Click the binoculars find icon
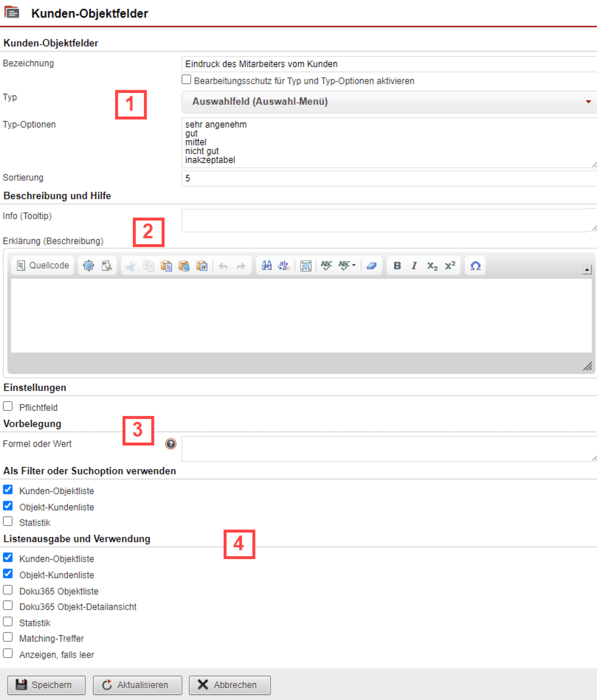The height and width of the screenshot is (700, 597). [x=266, y=266]
